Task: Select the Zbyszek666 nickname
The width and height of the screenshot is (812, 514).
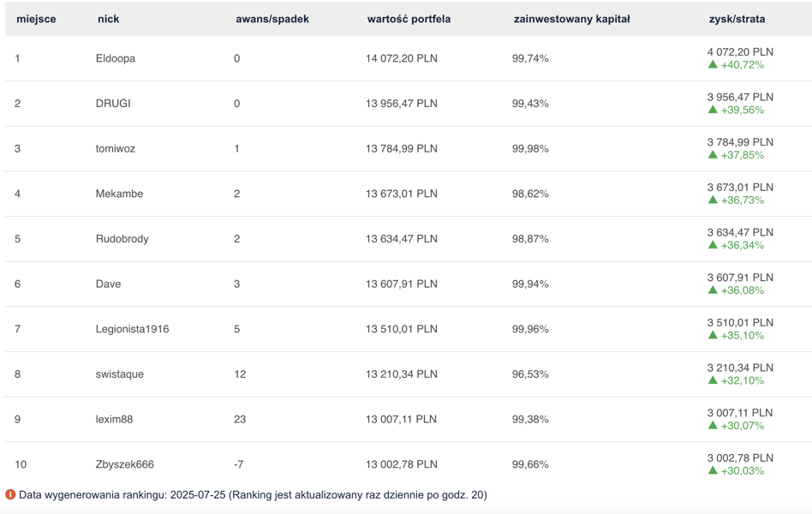Action: 125,464
